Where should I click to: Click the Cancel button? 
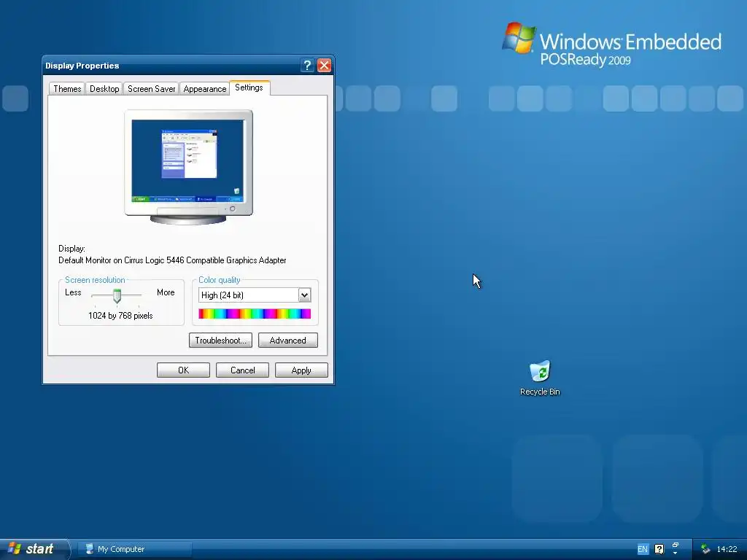point(242,370)
